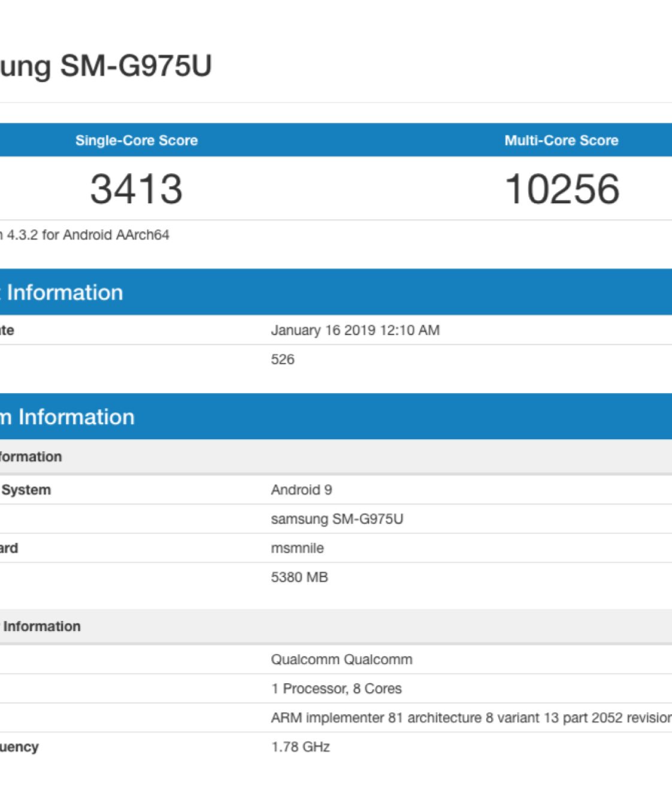Viewport: 672px width, 806px height.
Task: Click the Android 9 operating system value
Action: pos(301,490)
